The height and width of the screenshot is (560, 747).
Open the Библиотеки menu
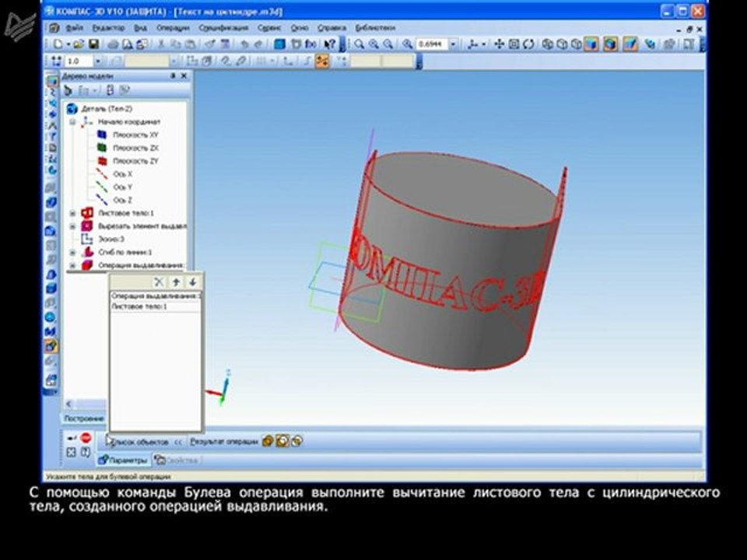point(375,28)
